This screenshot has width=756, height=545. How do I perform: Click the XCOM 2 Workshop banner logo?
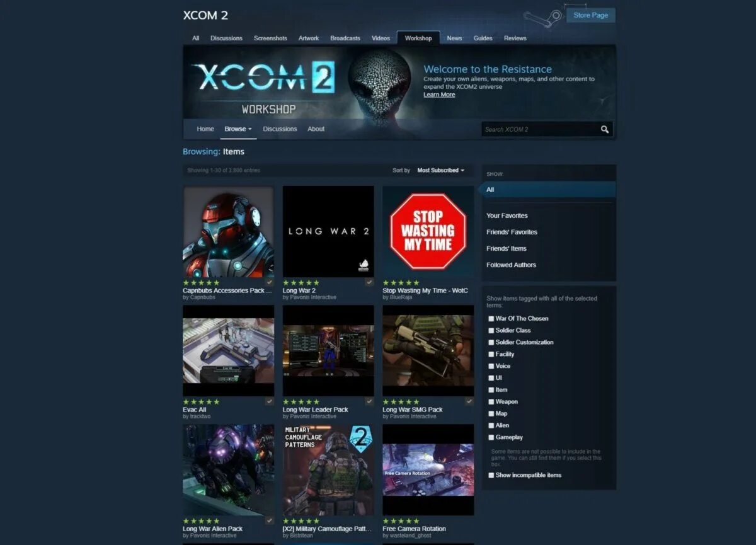pyautogui.click(x=264, y=87)
